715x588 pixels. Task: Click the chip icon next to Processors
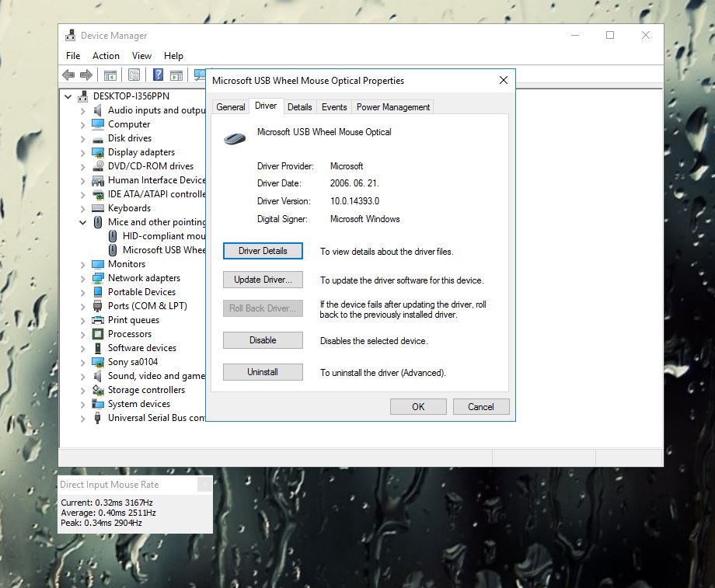pos(98,334)
